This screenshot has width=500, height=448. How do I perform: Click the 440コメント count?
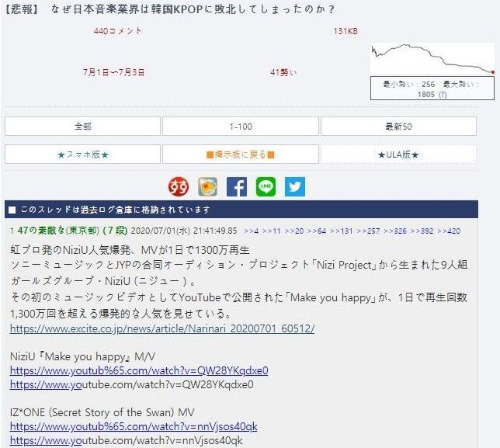coord(117,31)
